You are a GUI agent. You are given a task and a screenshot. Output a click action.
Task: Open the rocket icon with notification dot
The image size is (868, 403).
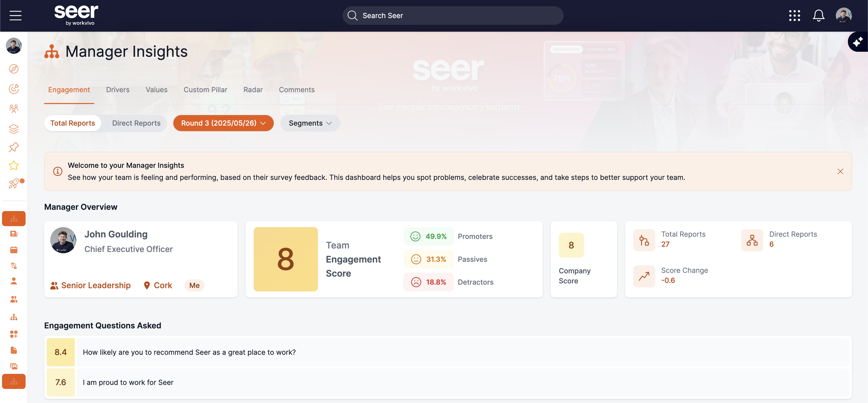click(14, 184)
